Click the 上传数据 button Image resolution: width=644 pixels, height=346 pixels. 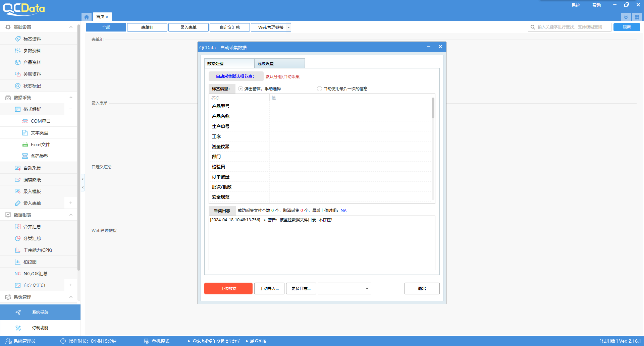[x=228, y=288]
